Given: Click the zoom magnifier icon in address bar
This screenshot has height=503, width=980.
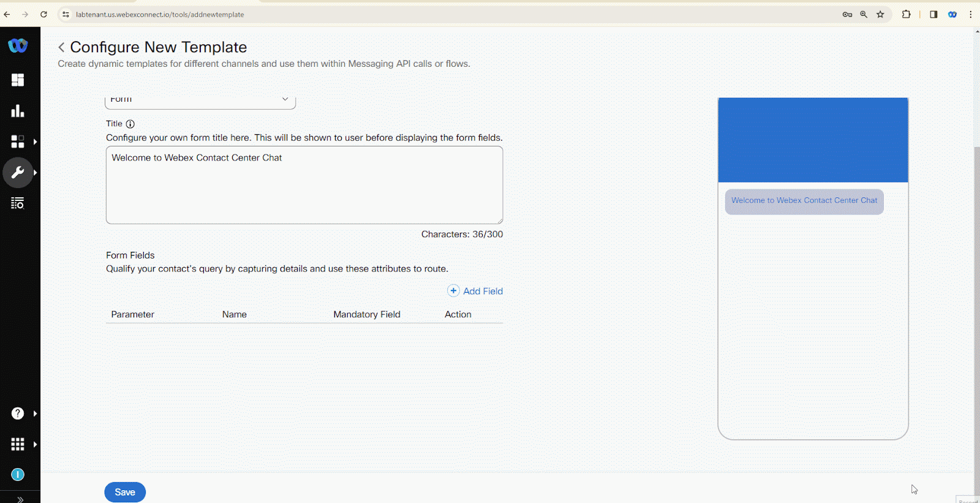Looking at the screenshot, I should click(864, 14).
